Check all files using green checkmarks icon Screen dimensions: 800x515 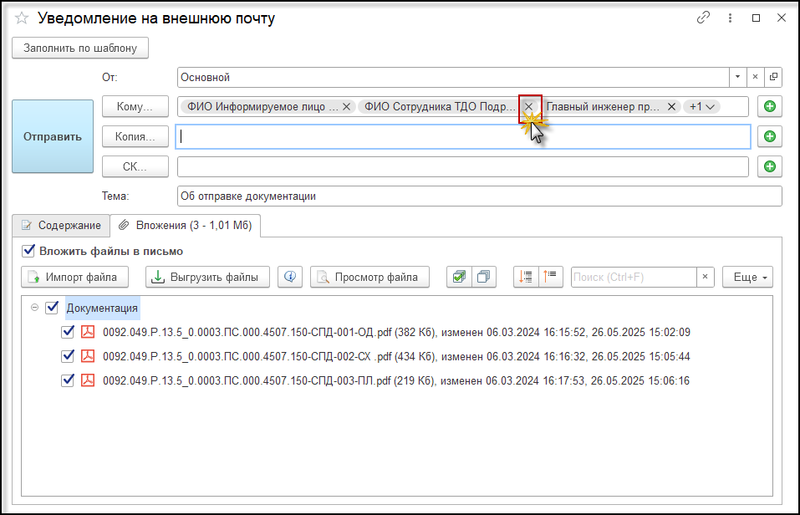click(460, 277)
